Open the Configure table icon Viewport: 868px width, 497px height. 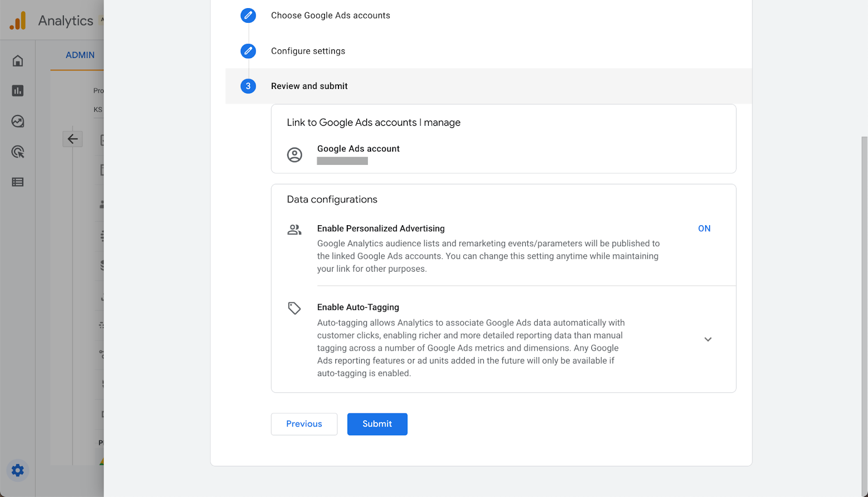[x=18, y=182]
